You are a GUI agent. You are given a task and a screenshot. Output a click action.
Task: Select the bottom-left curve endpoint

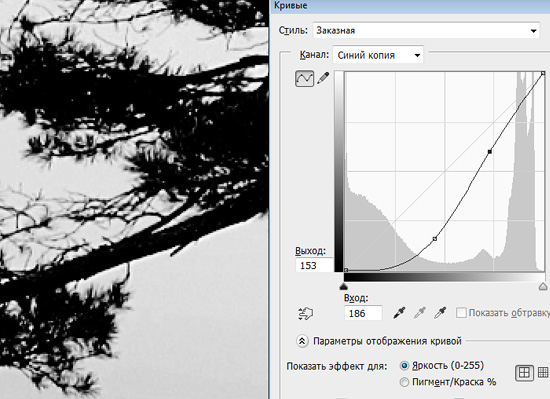[x=346, y=270]
